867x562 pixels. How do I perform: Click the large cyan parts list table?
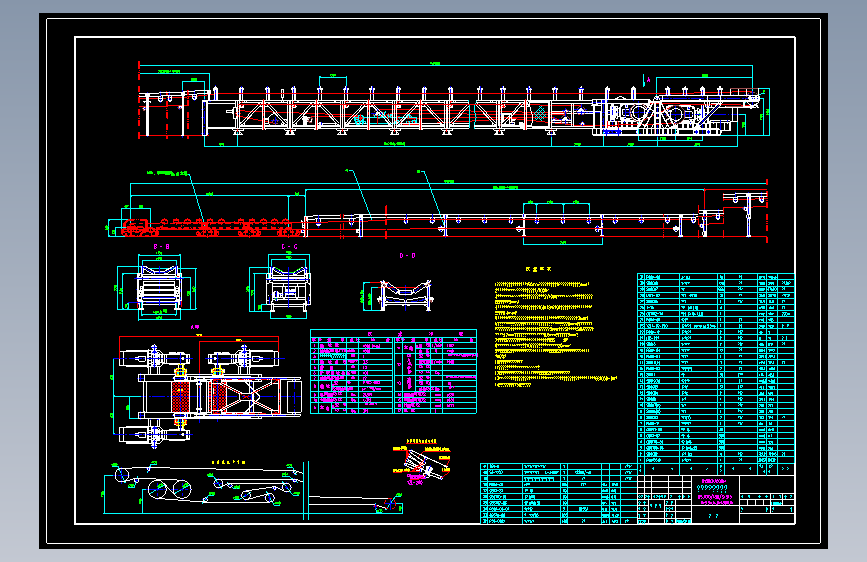coord(716,374)
